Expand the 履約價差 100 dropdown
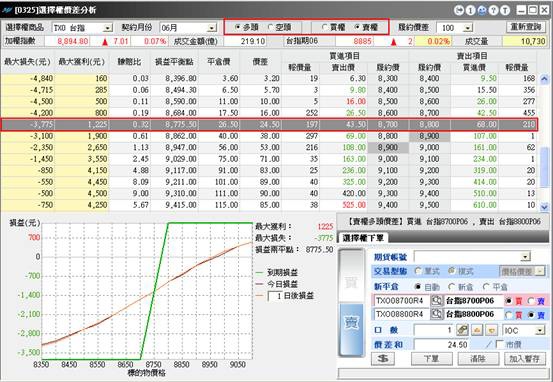Viewport: 553px width, 382px height. [x=468, y=28]
